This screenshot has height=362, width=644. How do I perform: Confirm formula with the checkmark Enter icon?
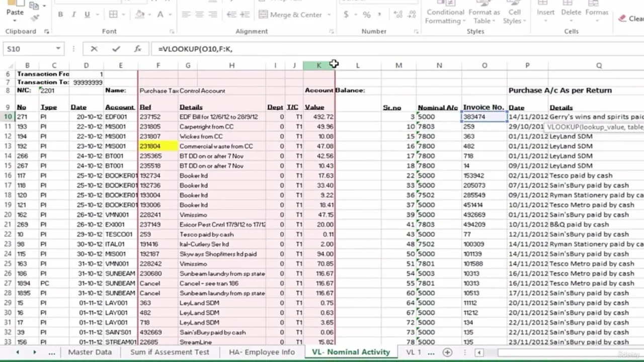pos(116,49)
